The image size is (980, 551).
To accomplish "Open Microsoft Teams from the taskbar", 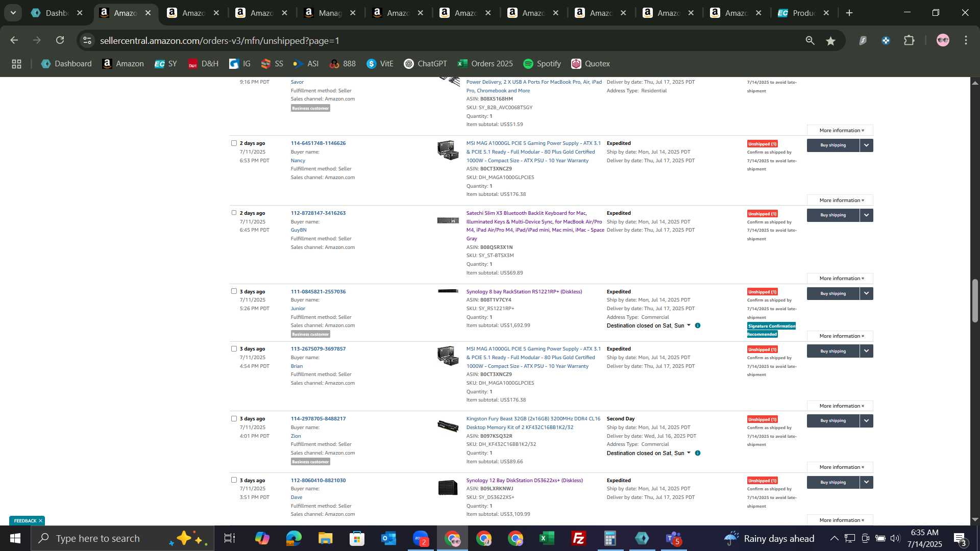I will (x=673, y=538).
